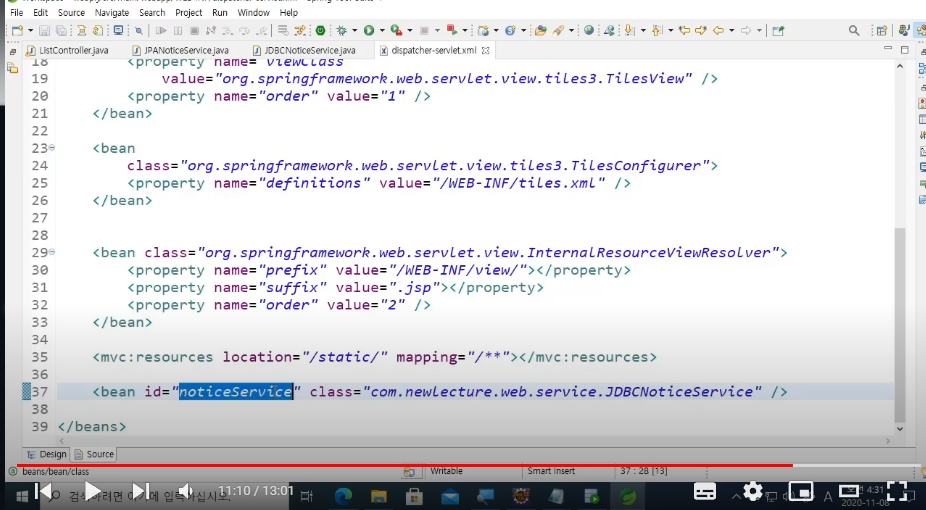Click the Last Edit Location arrow icon

(x=684, y=30)
